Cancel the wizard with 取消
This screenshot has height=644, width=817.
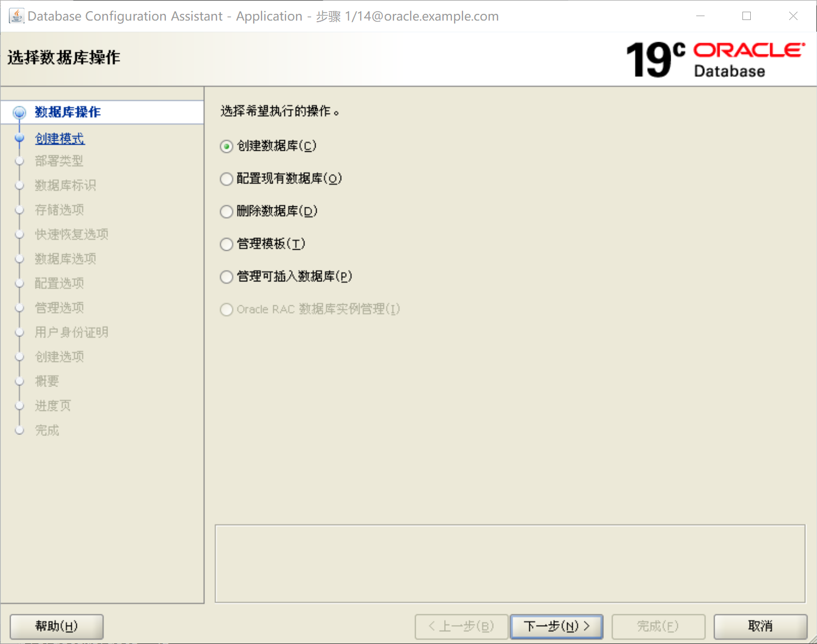pos(760,627)
